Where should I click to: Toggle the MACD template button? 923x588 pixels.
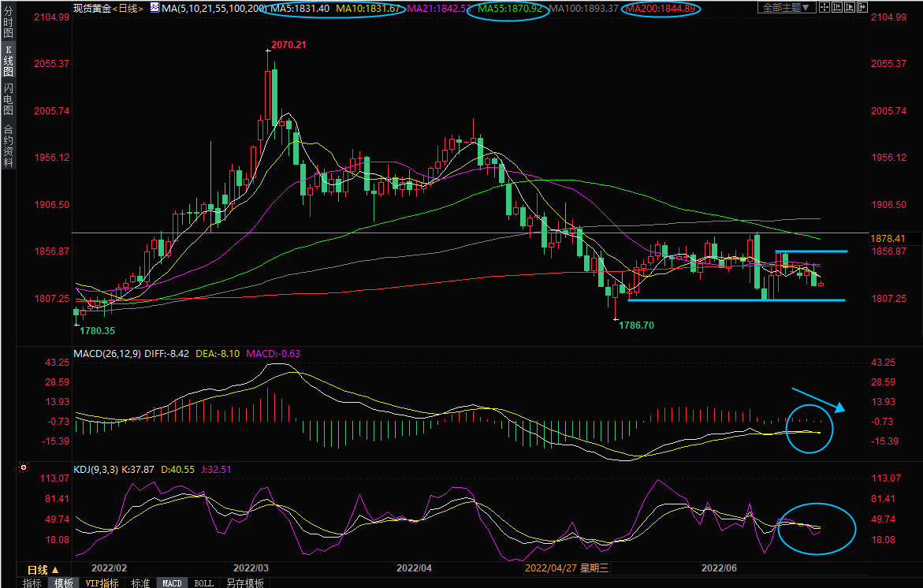point(172,583)
